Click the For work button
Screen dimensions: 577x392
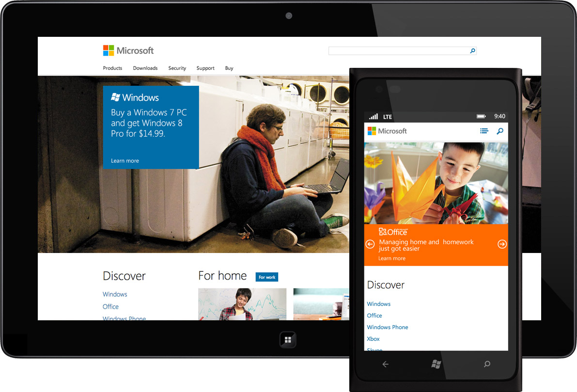click(267, 277)
